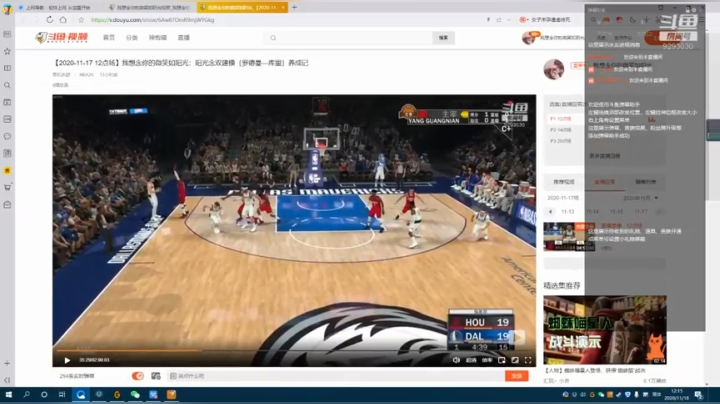Screen dimensions: 720x404
Task: Open danmaku settings icon beside the toggle
Action: pyautogui.click(x=156, y=376)
